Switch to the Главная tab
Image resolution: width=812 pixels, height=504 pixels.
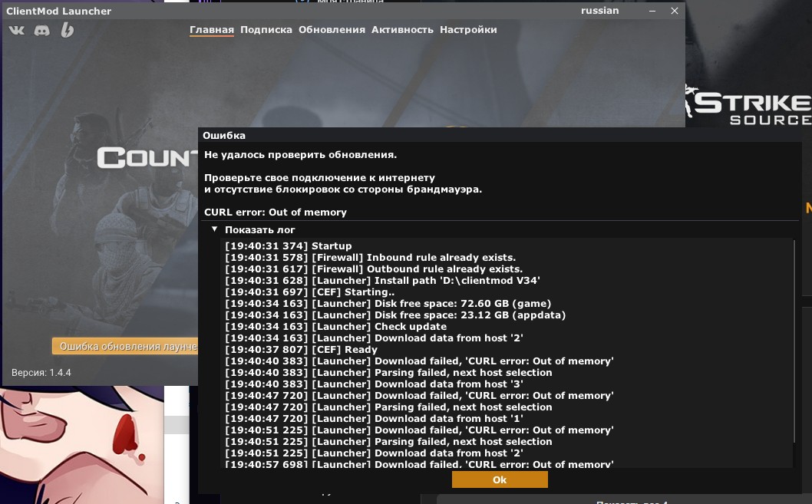[x=211, y=30]
